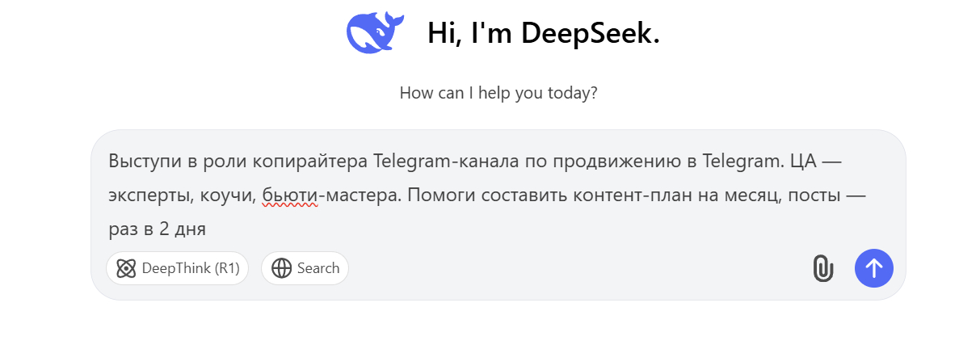
Task: Enable web Search by its label
Action: (x=318, y=268)
